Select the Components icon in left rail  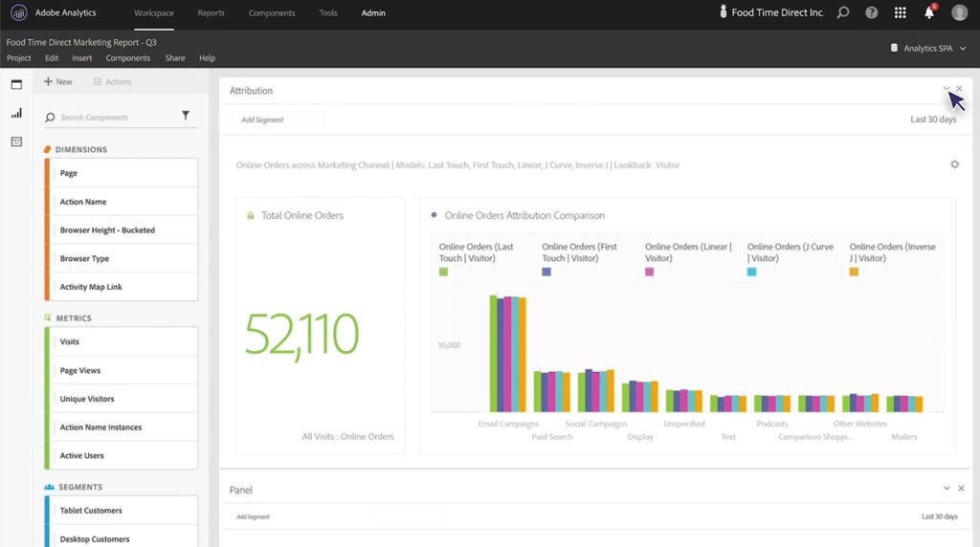pos(17,142)
